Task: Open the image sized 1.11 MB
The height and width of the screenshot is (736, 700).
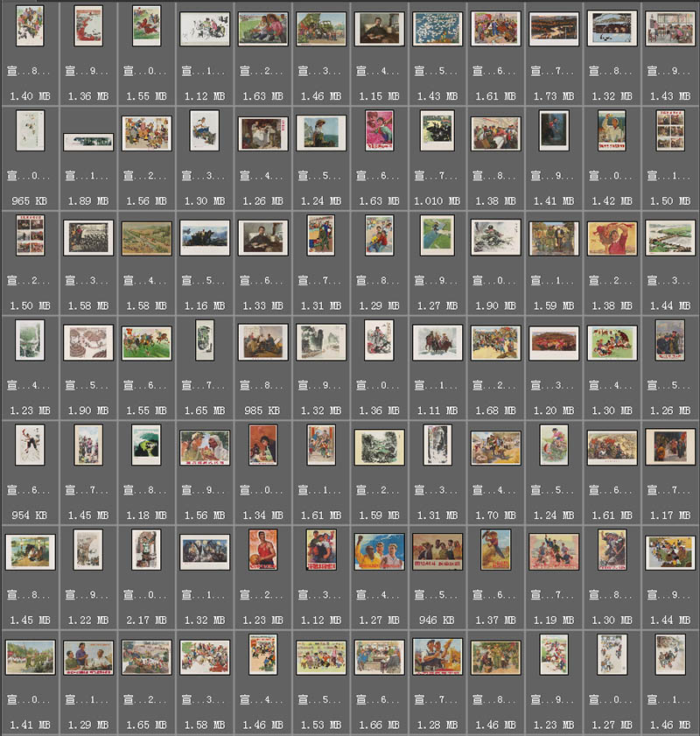Action: coord(437,342)
